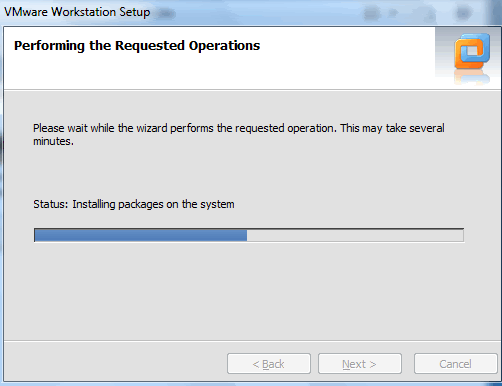Click the empty gray area below progress bar

250,290
